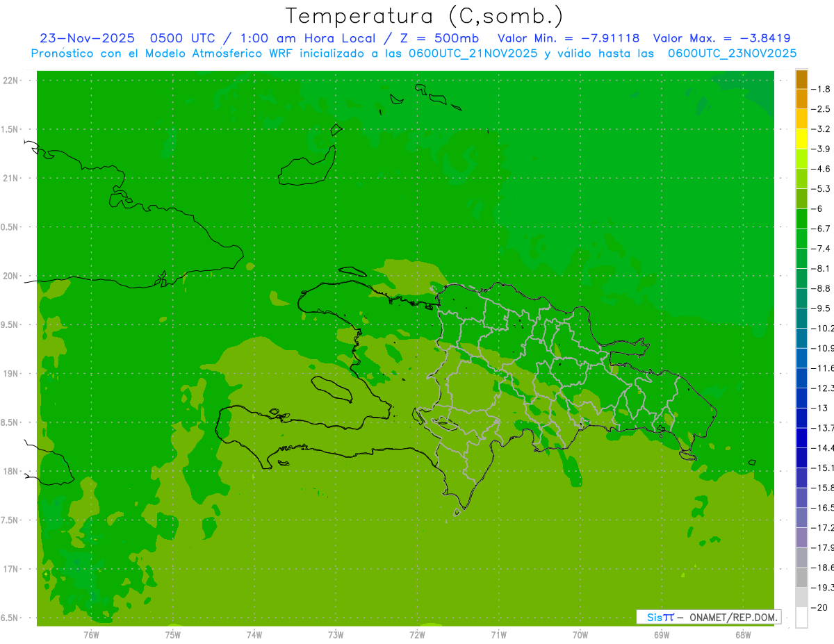Click the '-16.5' colorbar value

click(x=823, y=508)
